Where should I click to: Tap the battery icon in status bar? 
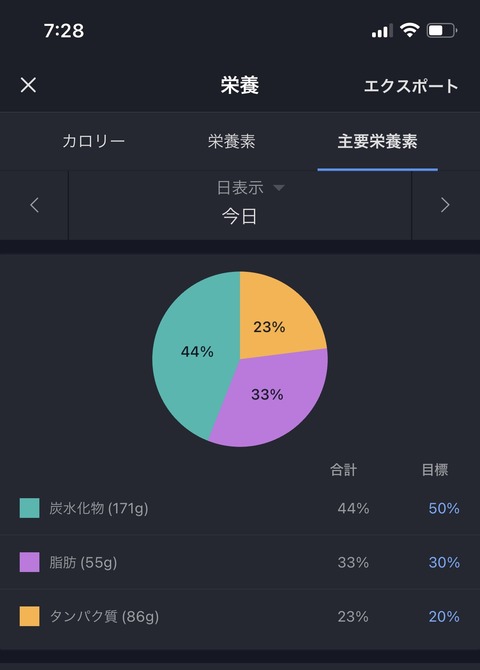pyautogui.click(x=442, y=30)
